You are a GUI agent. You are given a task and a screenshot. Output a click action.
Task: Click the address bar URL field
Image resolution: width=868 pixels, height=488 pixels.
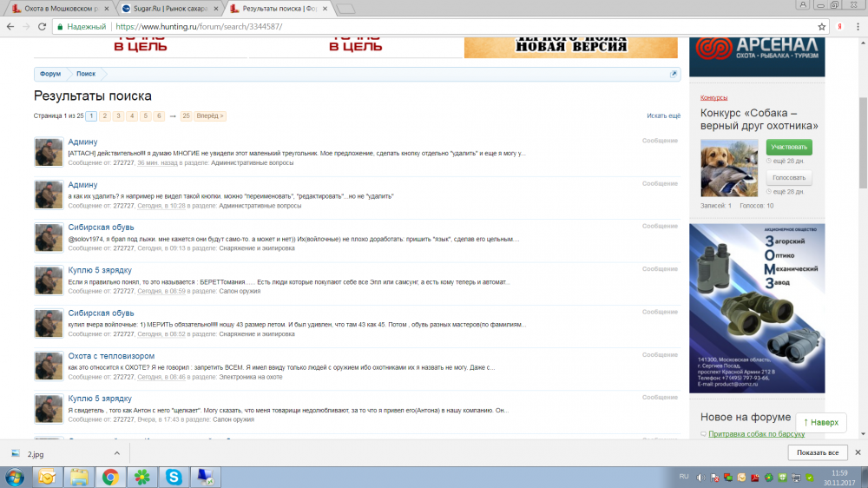click(434, 27)
